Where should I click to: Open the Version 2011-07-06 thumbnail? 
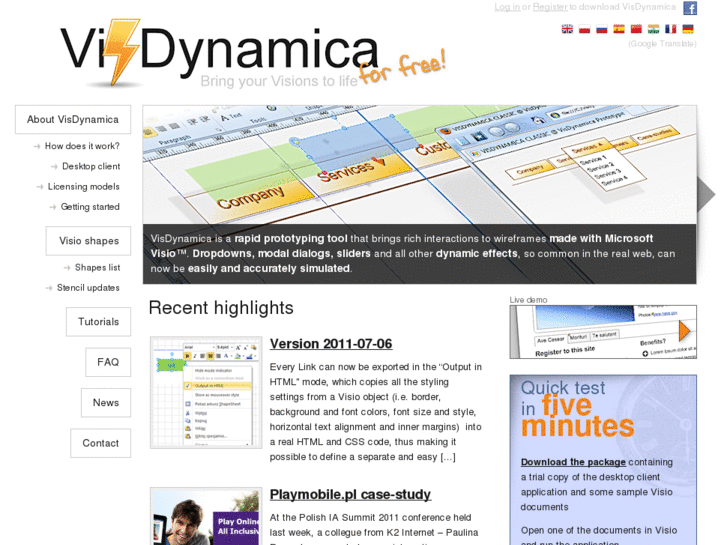206,392
